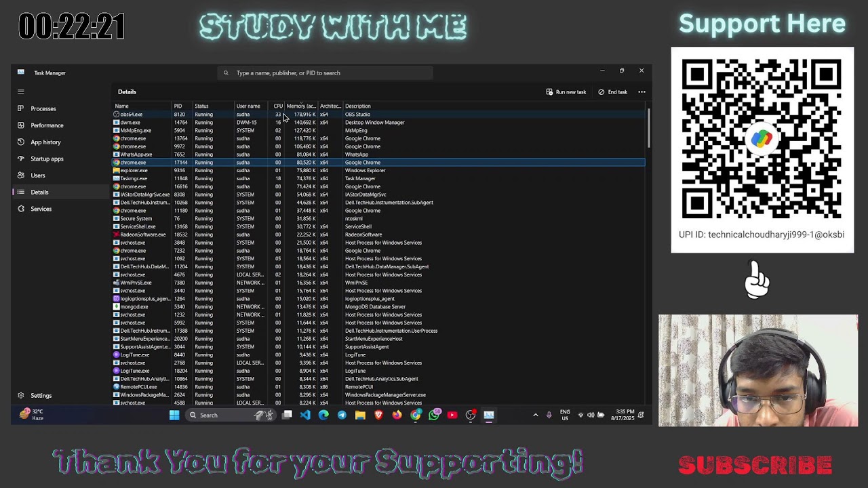Click the Settings gear icon

coord(20,396)
